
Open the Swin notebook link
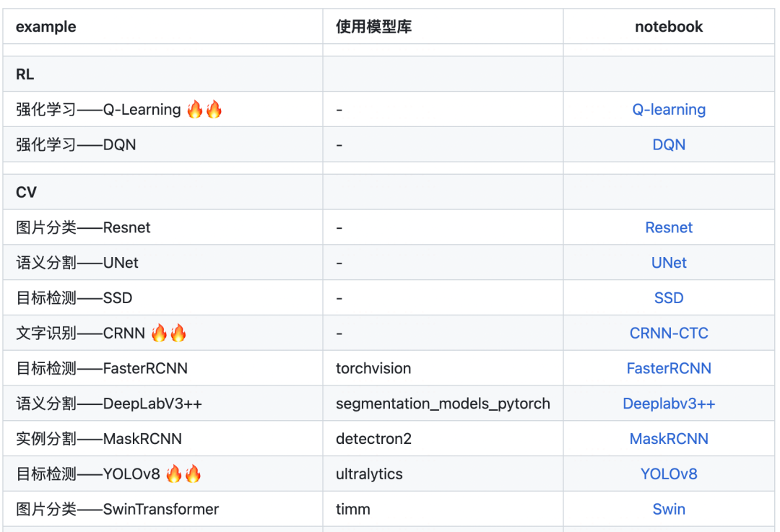coord(669,509)
